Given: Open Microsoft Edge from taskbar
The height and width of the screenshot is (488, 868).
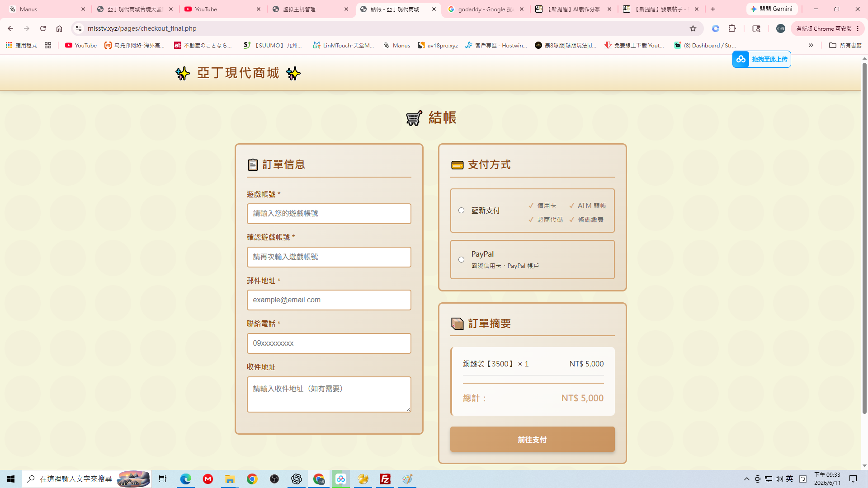Looking at the screenshot, I should point(185,479).
